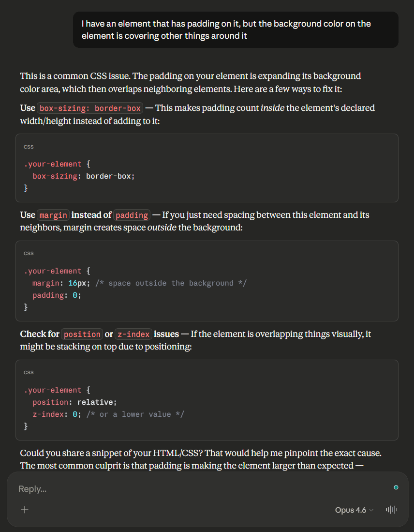This screenshot has height=532, width=414.
Task: Click the css label on margin code block
Action: click(x=29, y=253)
